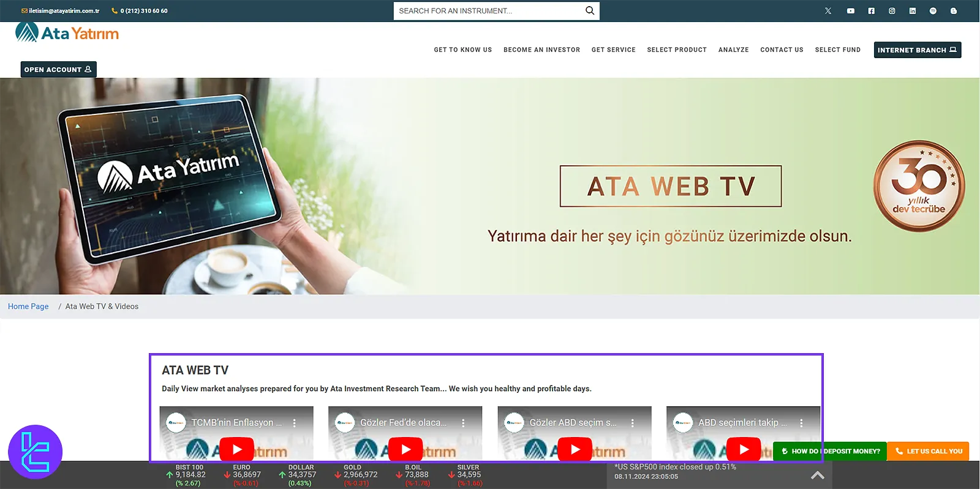Open the Get To Know Us menu
Screen dimensions: 980x489
(463, 50)
